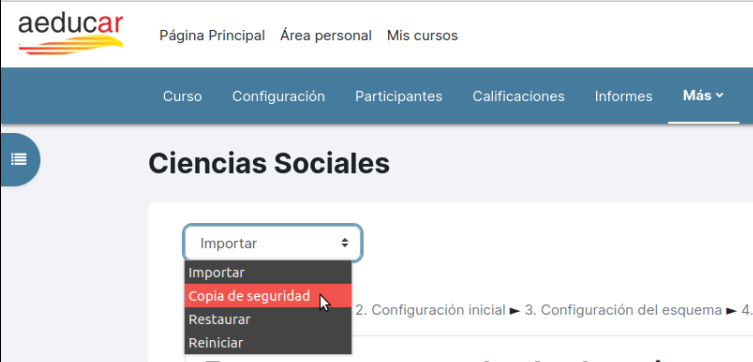This screenshot has width=753, height=362.
Task: Switch to the Curso tab
Action: coord(182,97)
